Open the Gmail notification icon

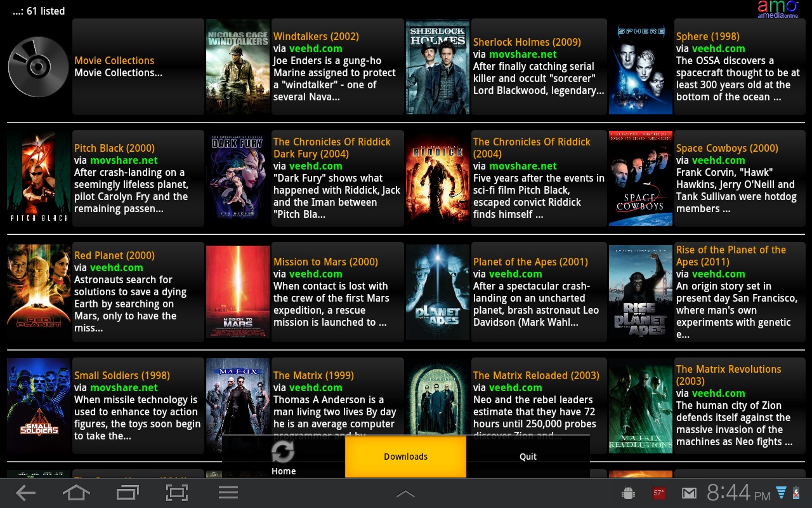689,493
